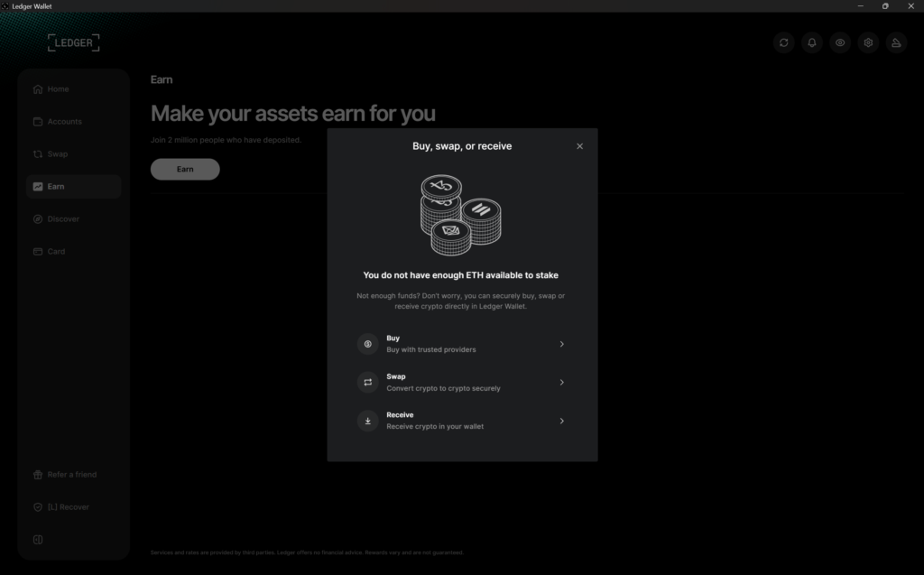
Task: Toggle the eye icon to hide balances
Action: [x=840, y=42]
